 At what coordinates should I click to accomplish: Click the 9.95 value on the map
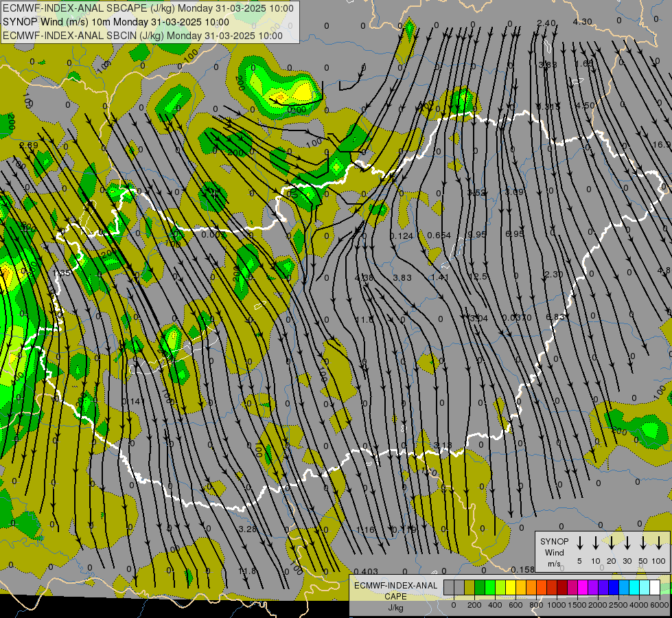click(x=478, y=234)
